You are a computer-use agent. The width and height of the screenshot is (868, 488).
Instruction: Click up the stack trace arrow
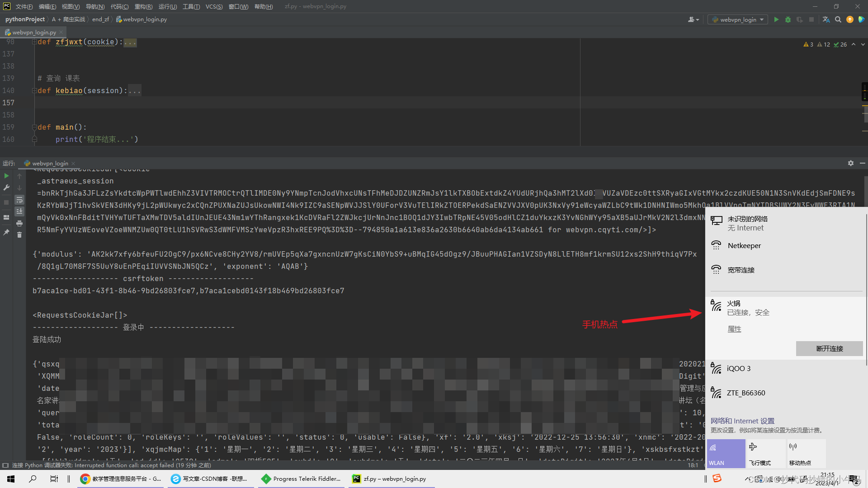tap(19, 176)
